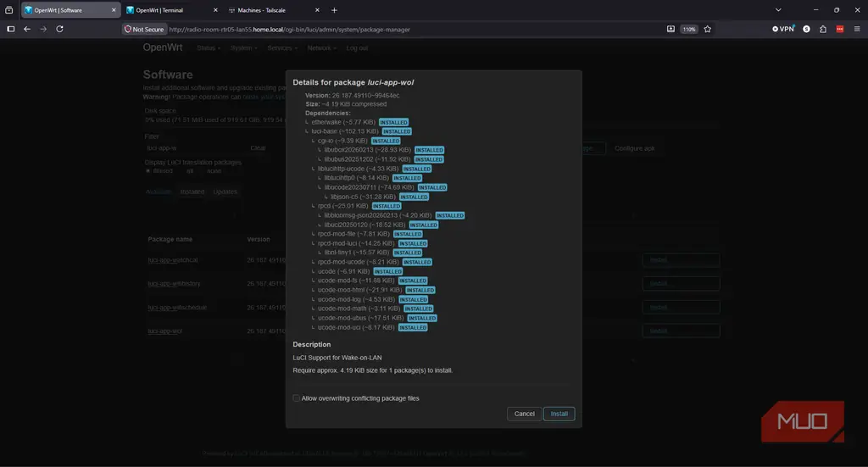Open luci-app-watchcat package link
The width and height of the screenshot is (868, 467).
coord(173,260)
